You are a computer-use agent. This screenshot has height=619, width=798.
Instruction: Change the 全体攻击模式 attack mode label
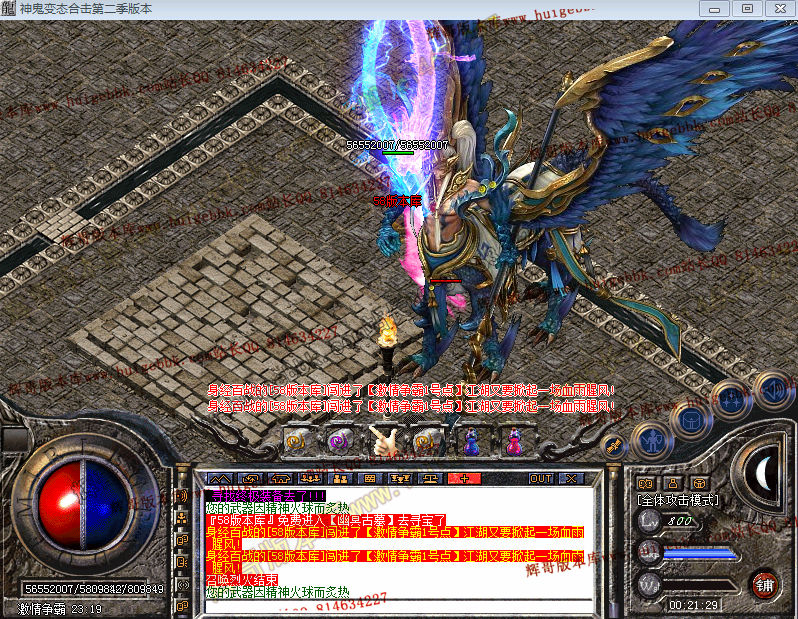pyautogui.click(x=677, y=500)
